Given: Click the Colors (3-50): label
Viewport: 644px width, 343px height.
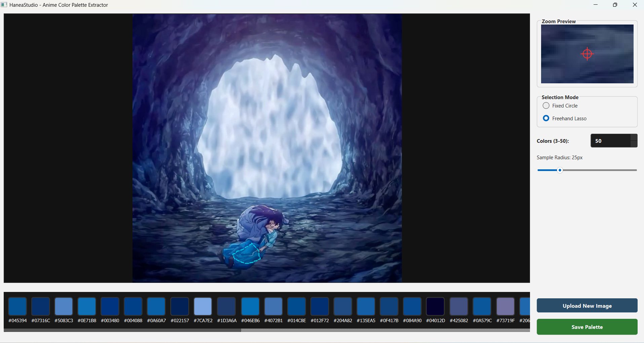Looking at the screenshot, I should [553, 141].
